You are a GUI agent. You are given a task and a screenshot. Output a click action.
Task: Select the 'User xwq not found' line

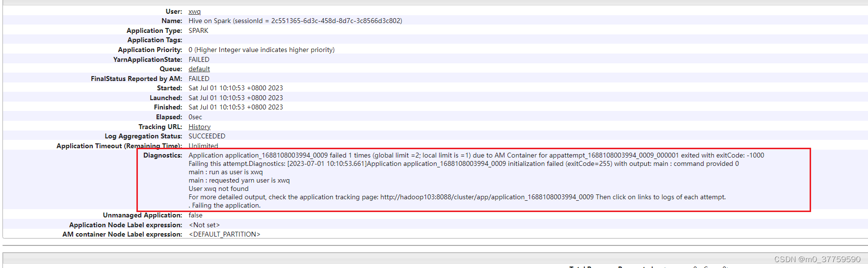[218, 189]
